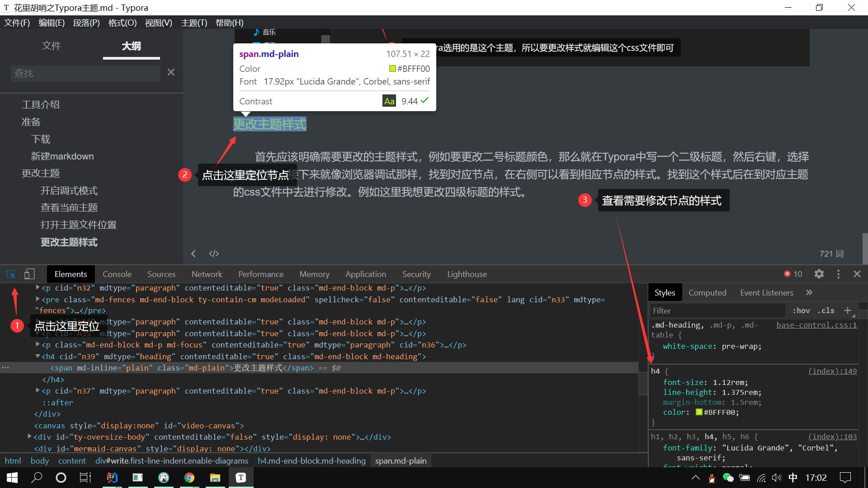Open File Explorer from taskbar
868x488 pixels.
pyautogui.click(x=215, y=478)
